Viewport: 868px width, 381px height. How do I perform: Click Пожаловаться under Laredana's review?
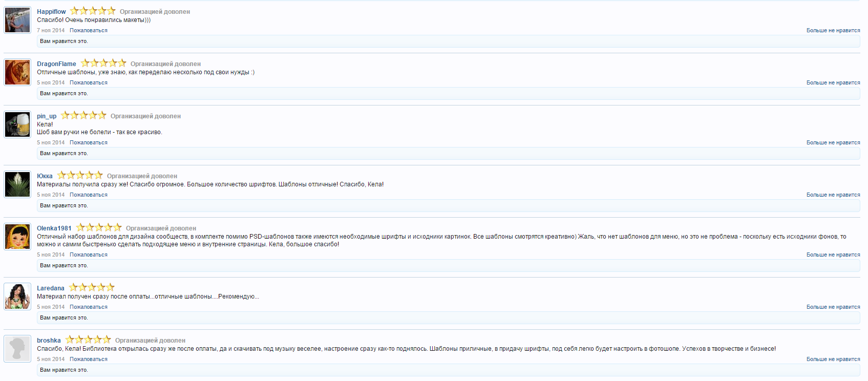[89, 307]
